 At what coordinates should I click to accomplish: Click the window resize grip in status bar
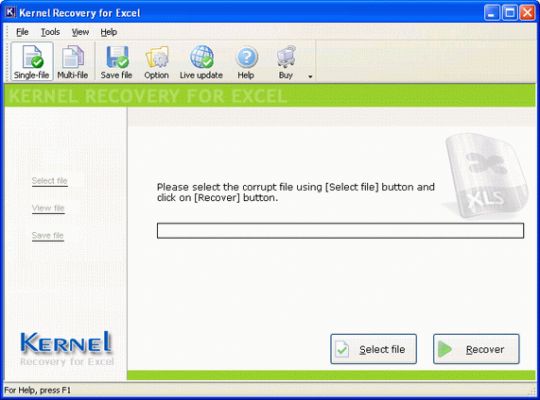coord(533,391)
